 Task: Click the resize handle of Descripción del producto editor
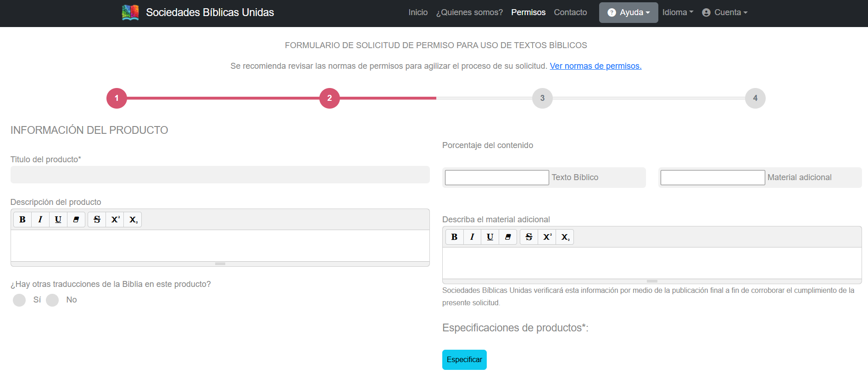point(220,264)
